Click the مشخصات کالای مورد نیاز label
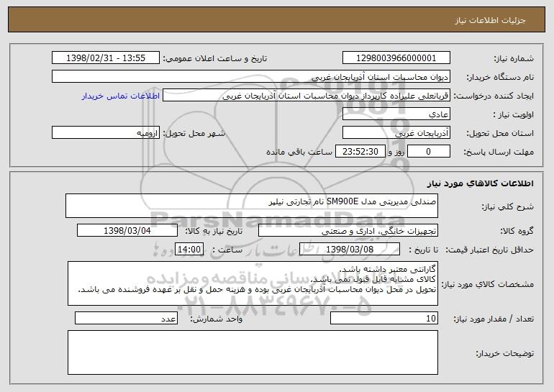 point(487,284)
